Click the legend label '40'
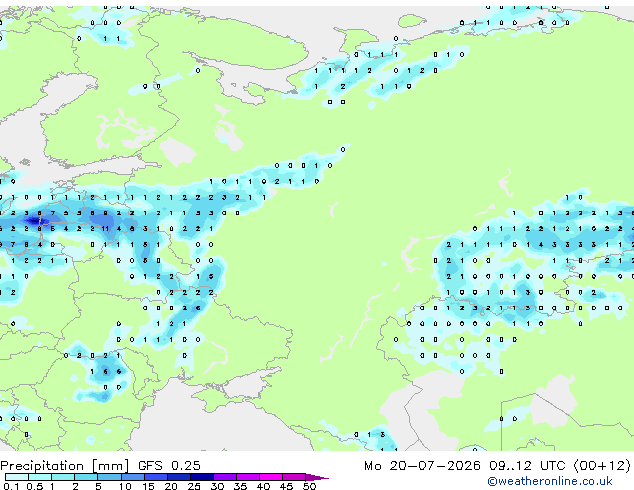 tap(264, 486)
